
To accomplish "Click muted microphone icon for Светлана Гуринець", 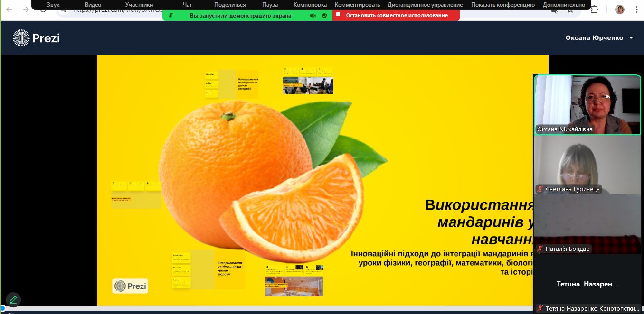I will pos(540,189).
